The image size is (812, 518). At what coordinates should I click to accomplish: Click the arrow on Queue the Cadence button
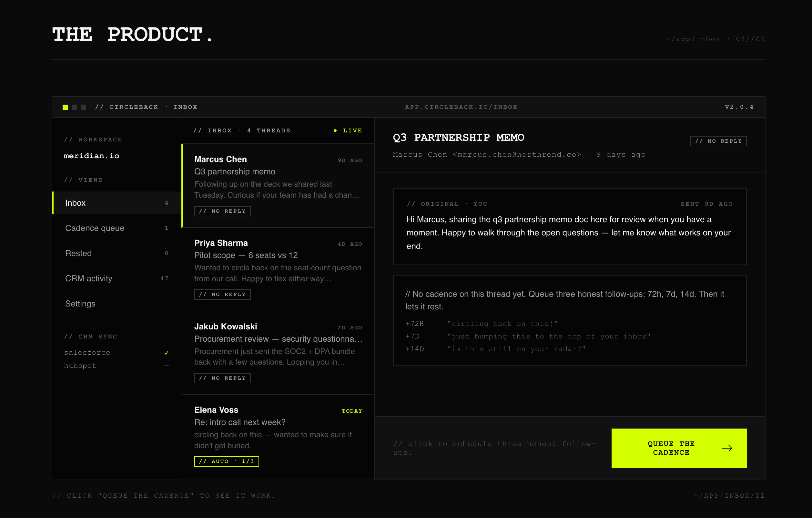(727, 448)
